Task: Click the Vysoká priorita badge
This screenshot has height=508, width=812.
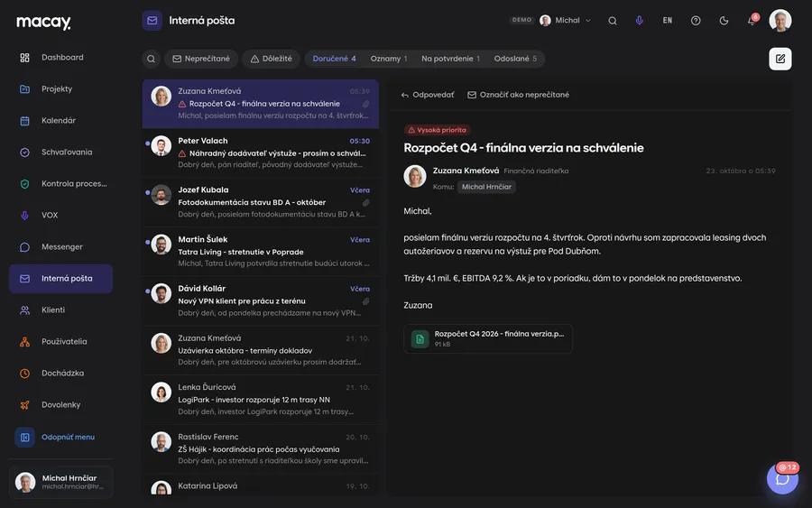Action: click(437, 130)
